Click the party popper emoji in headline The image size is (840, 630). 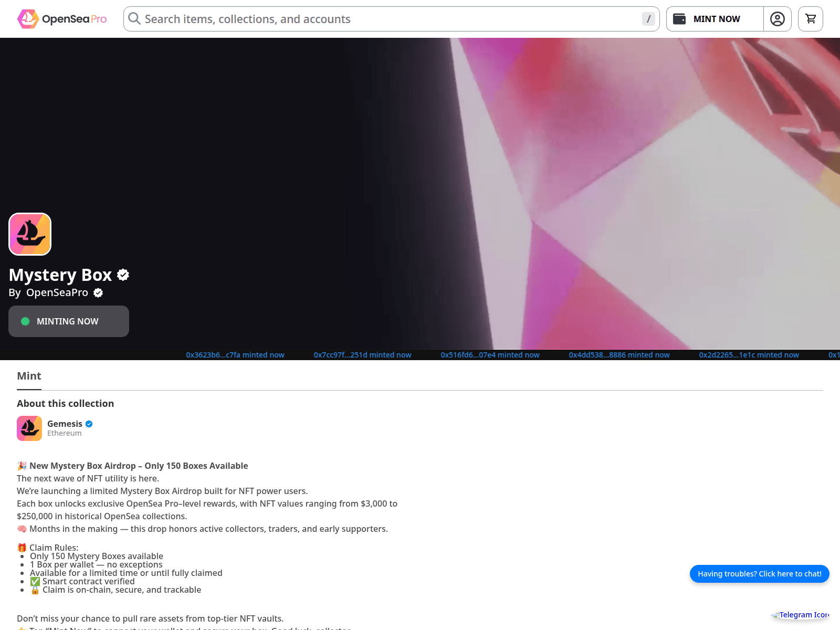pos(22,466)
